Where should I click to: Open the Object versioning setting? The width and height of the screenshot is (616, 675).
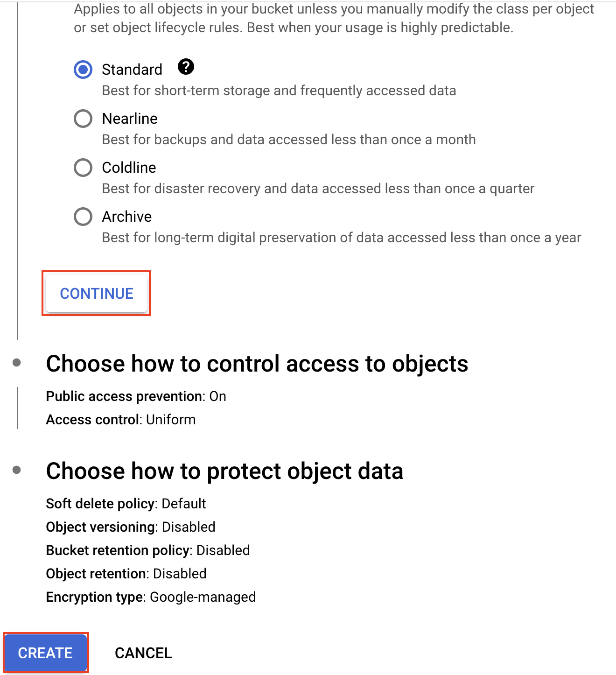click(131, 527)
